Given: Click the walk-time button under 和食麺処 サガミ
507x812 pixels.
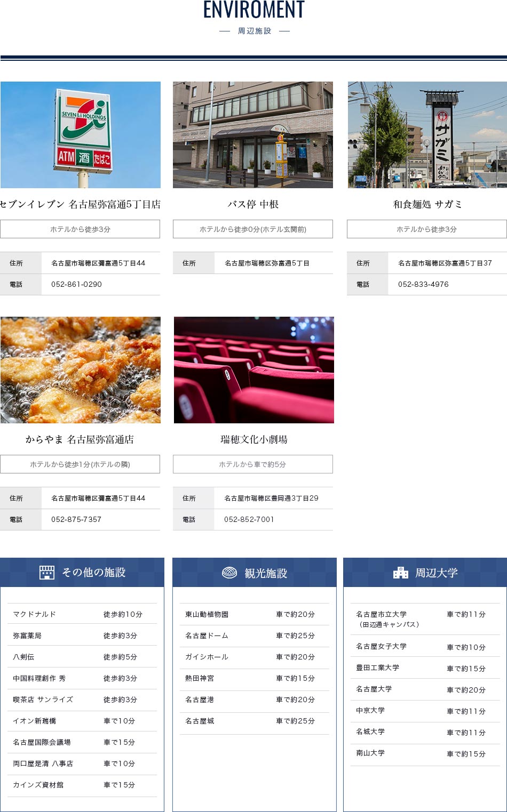Looking at the screenshot, I should click(427, 229).
